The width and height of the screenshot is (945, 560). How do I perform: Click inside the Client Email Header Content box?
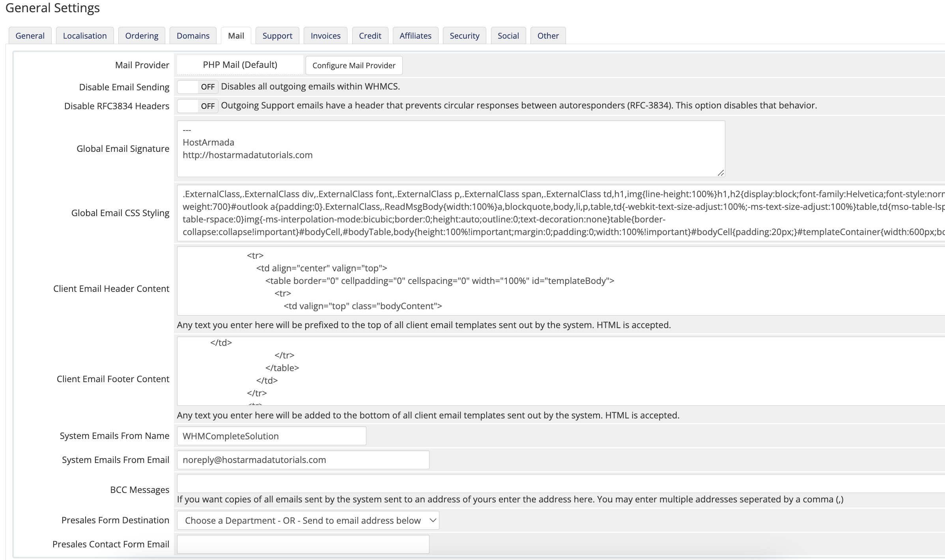[561, 281]
